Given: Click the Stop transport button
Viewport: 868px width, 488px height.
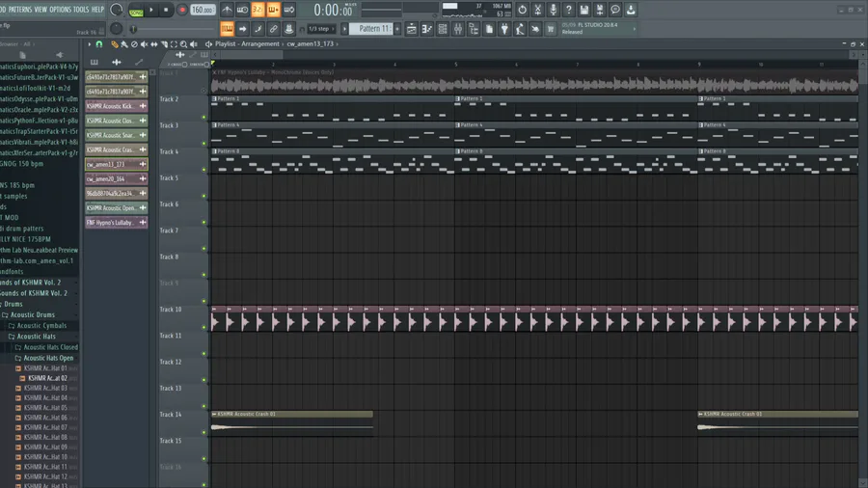Looking at the screenshot, I should 166,10.
